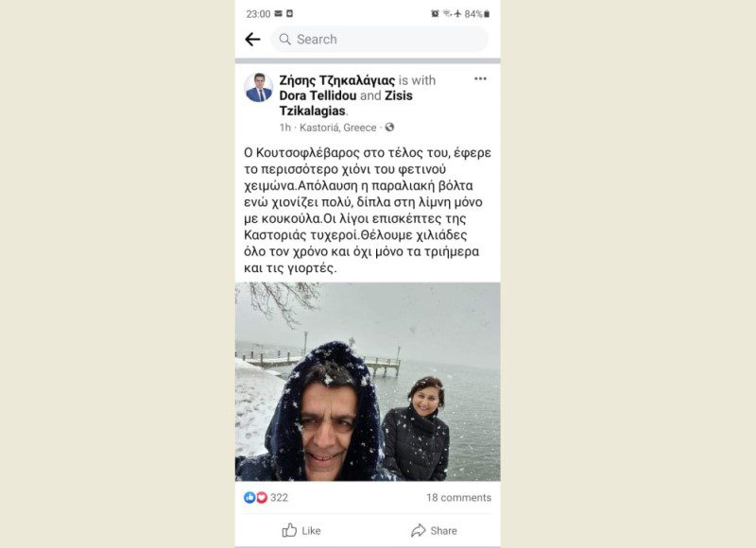Viewport: 756px width, 548px height.
Task: Open the Kastoriá, Greece location link
Action: point(338,128)
